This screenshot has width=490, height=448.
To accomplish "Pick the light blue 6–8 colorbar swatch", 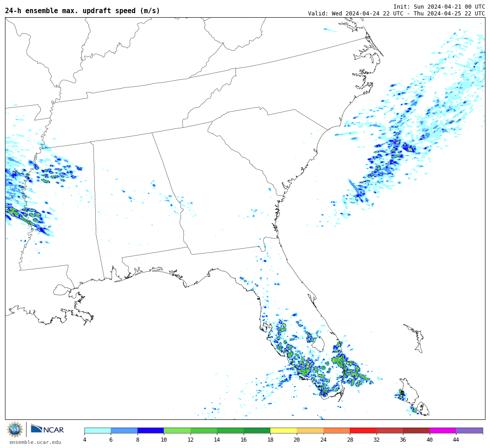I will click(124, 431).
